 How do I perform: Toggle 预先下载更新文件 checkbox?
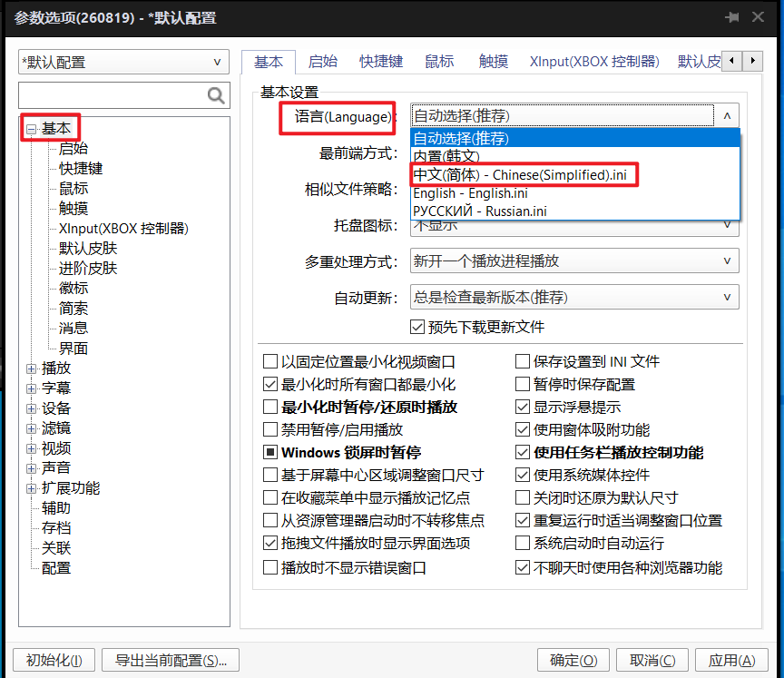click(417, 327)
